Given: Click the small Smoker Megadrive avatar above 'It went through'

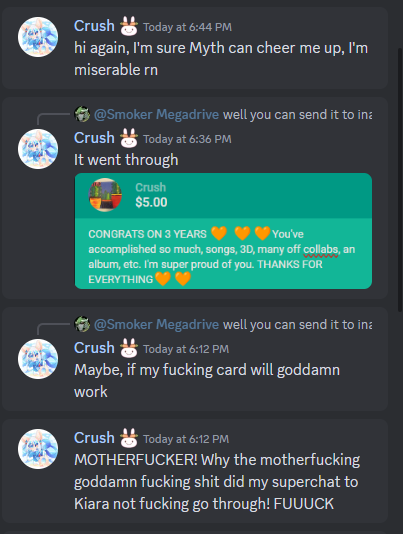Looking at the screenshot, I should coord(82,114).
